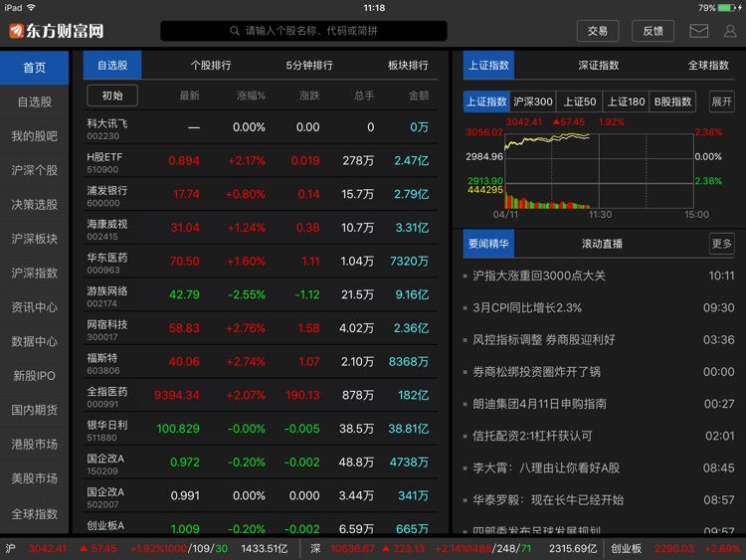
Task: Open the 华东医药 000963 row
Action: (x=261, y=262)
